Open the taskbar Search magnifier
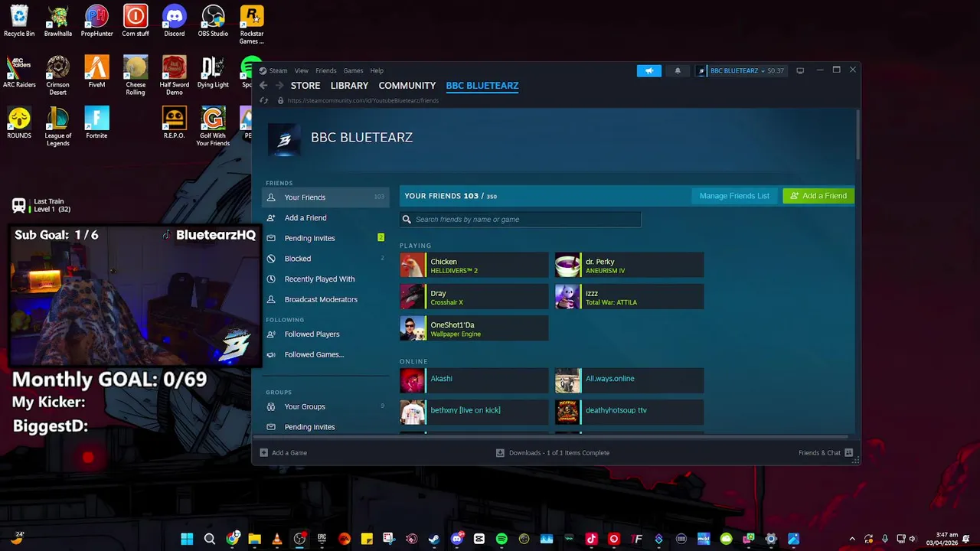This screenshot has height=551, width=980. [x=209, y=539]
